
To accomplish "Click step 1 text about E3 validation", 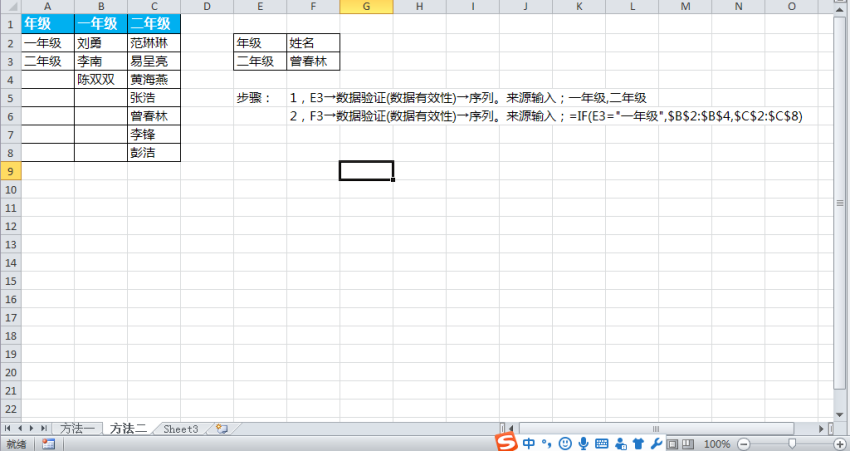I will click(x=468, y=98).
